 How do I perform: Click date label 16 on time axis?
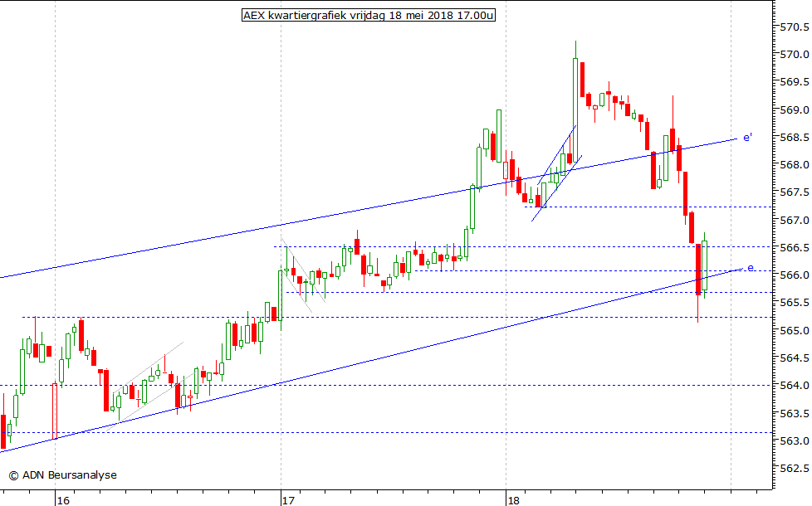(x=62, y=500)
